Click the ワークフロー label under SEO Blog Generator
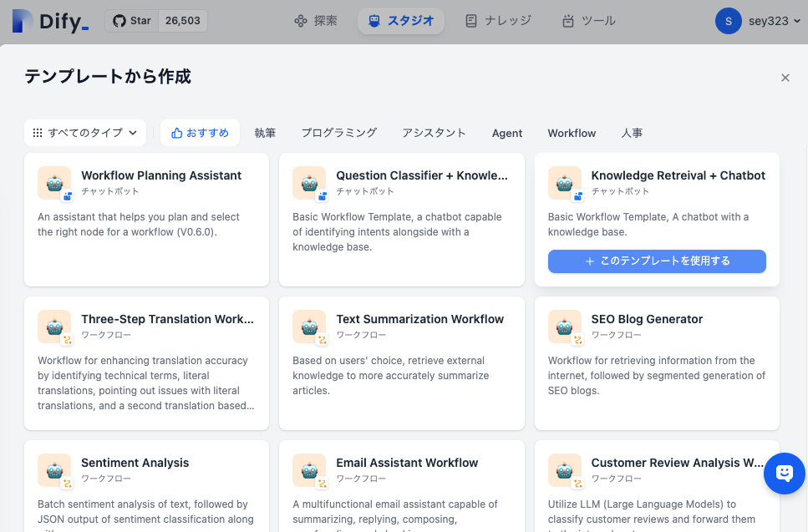 pos(617,335)
